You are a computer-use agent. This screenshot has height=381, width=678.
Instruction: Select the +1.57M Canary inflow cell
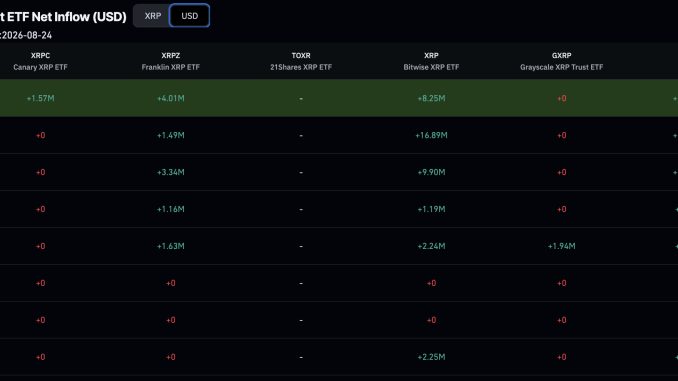[x=40, y=99]
